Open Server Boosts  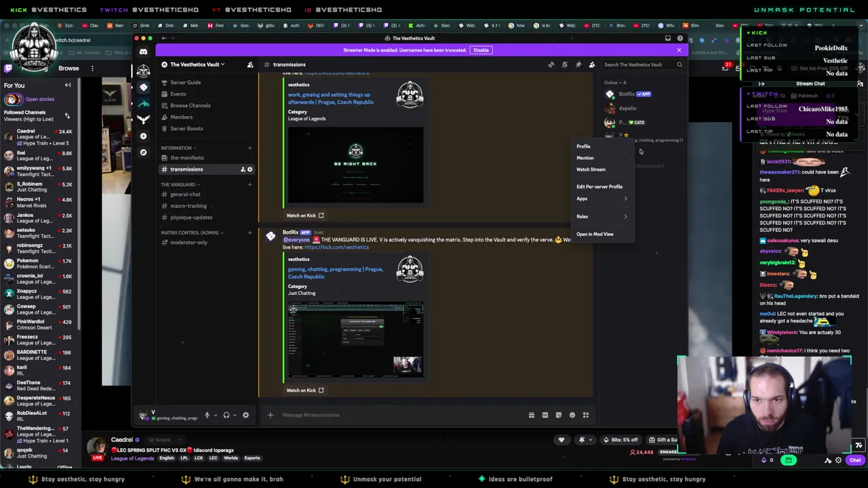[186, 129]
